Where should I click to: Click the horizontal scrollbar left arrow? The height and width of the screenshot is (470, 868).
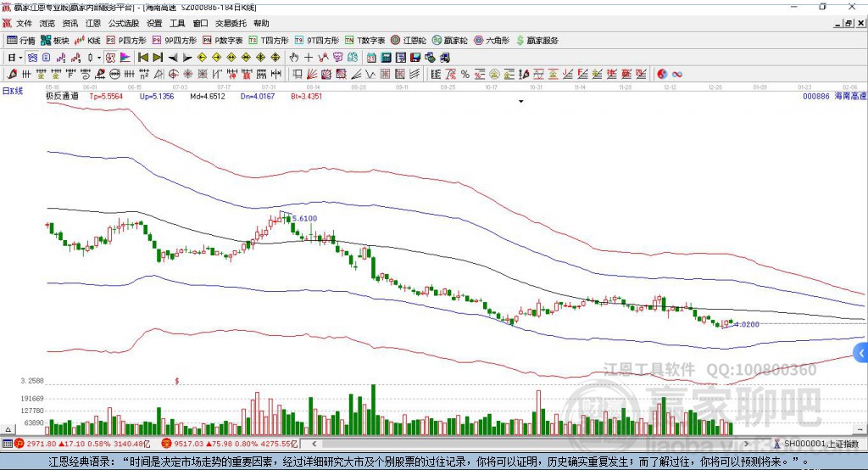314,444
